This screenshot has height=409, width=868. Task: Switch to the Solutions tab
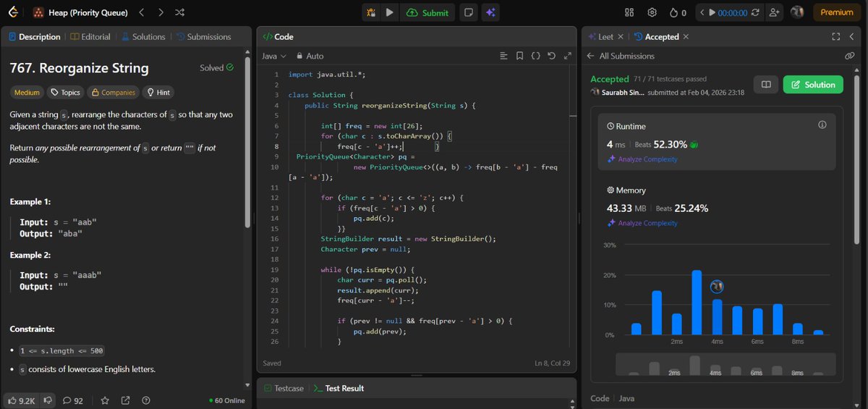[x=143, y=37]
